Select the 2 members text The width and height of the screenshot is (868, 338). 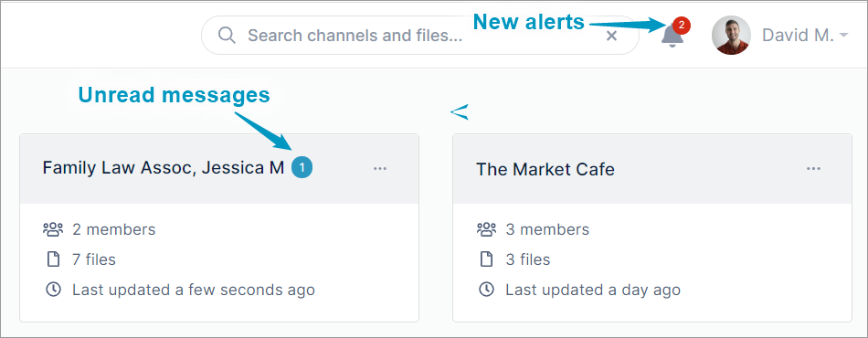coord(114,229)
